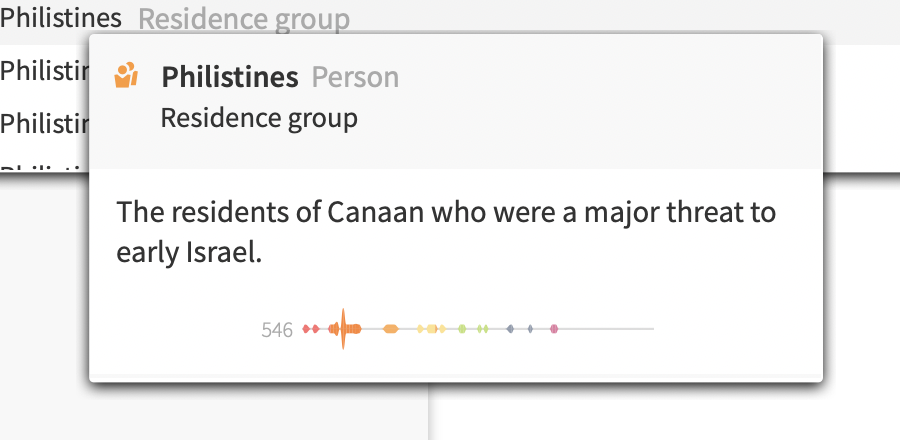This screenshot has height=440, width=900.
Task: Click the pink marker on the sparkline
Action: pos(553,328)
